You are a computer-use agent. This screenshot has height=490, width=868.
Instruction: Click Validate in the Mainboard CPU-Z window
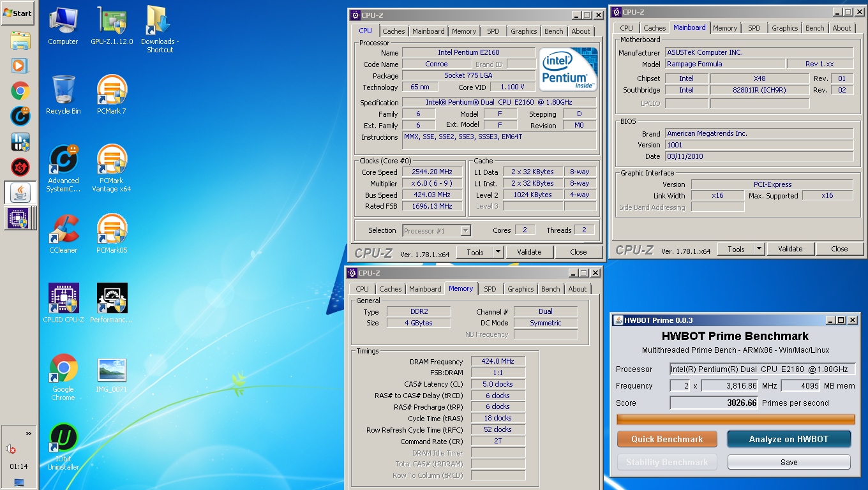pos(790,249)
